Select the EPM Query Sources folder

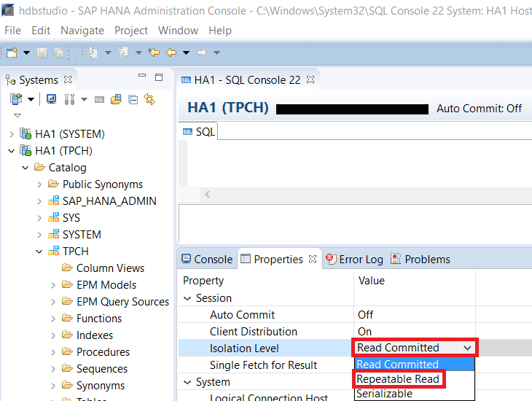(115, 302)
